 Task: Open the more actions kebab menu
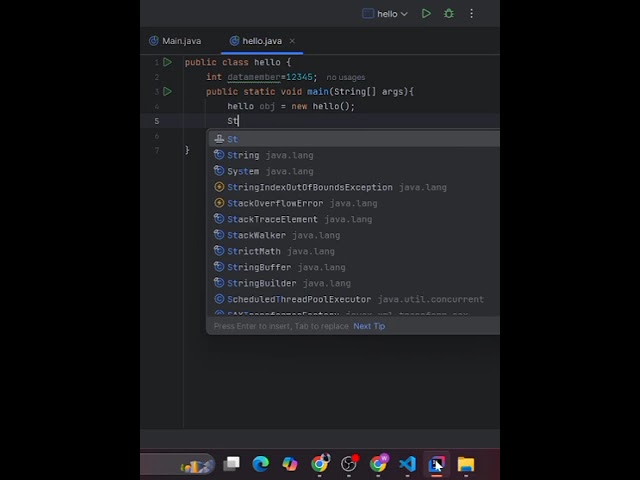pyautogui.click(x=471, y=14)
